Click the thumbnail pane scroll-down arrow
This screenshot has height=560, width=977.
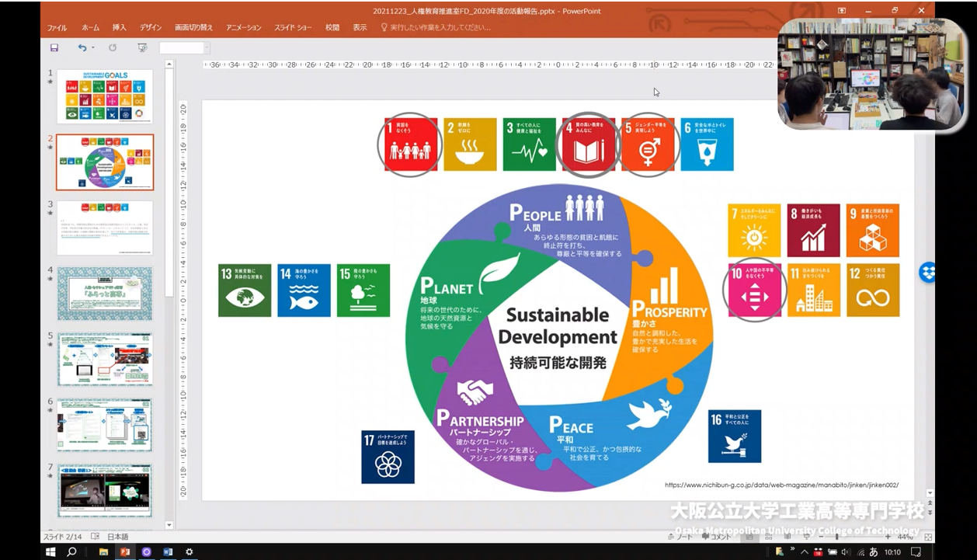click(169, 525)
